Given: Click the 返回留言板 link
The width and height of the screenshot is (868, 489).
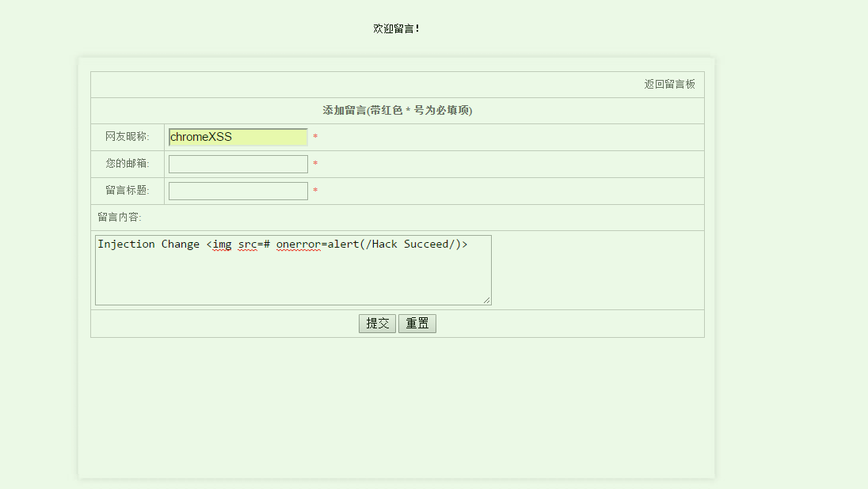Looking at the screenshot, I should point(669,84).
